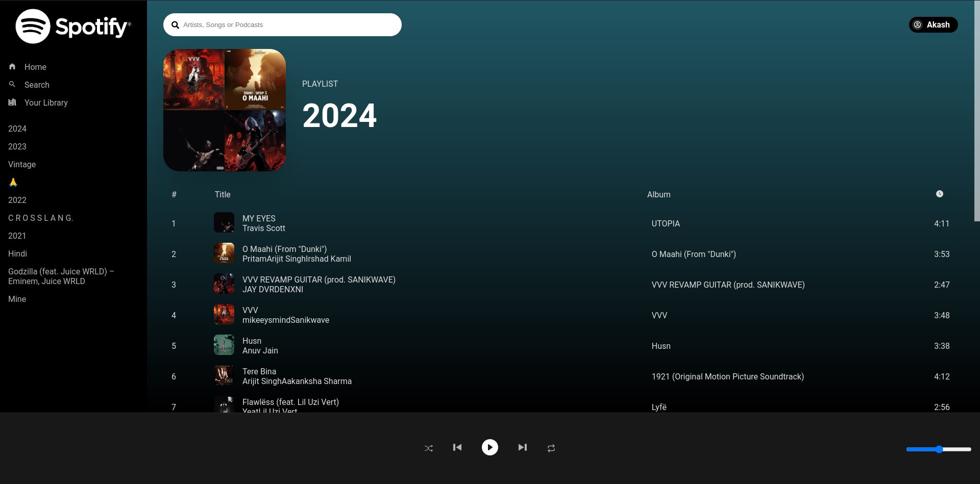
Task: Click the Title column header
Action: click(223, 194)
